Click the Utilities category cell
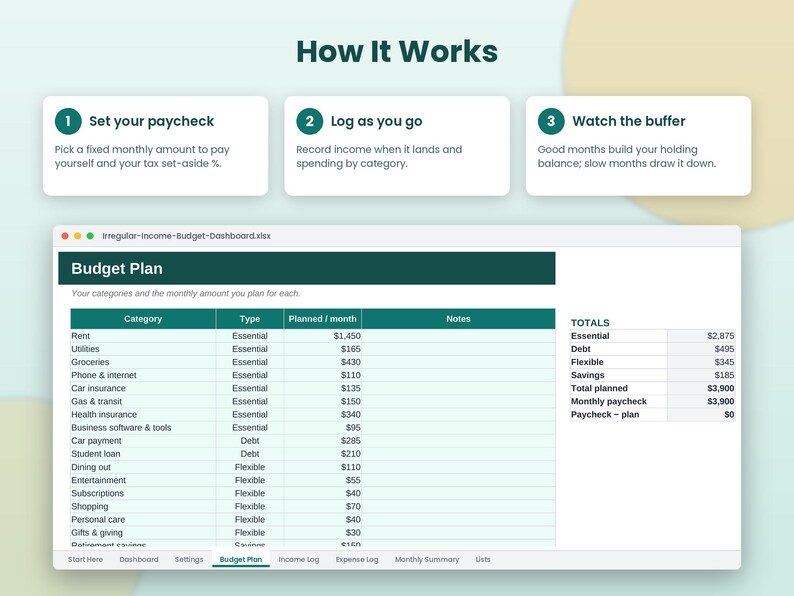 [x=143, y=349]
